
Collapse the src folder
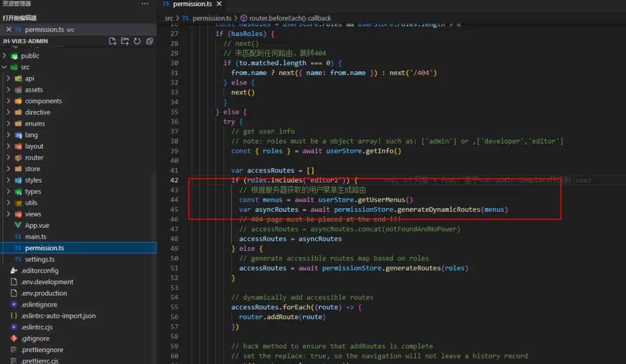point(25,67)
